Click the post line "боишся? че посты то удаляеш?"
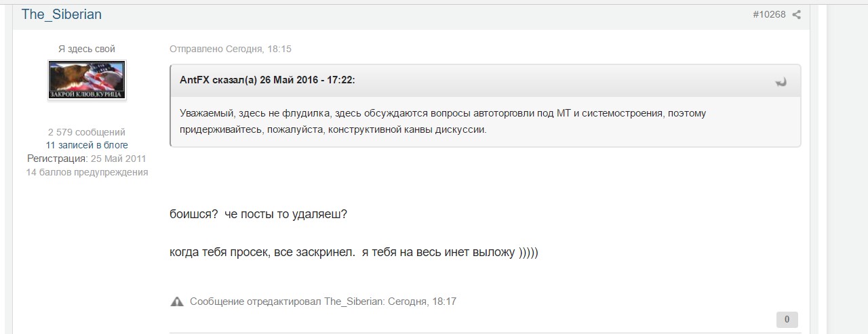Viewport: 868px width, 334px height. 258,214
